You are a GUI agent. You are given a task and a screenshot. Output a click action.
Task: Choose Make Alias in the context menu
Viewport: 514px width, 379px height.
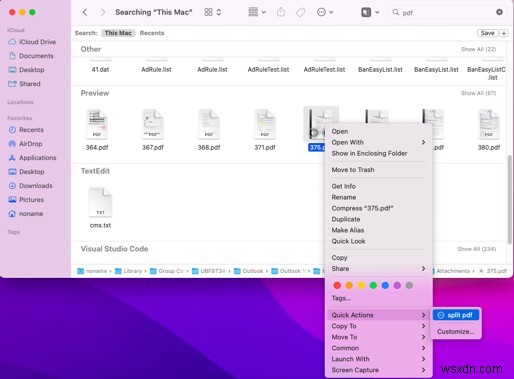click(x=378, y=230)
